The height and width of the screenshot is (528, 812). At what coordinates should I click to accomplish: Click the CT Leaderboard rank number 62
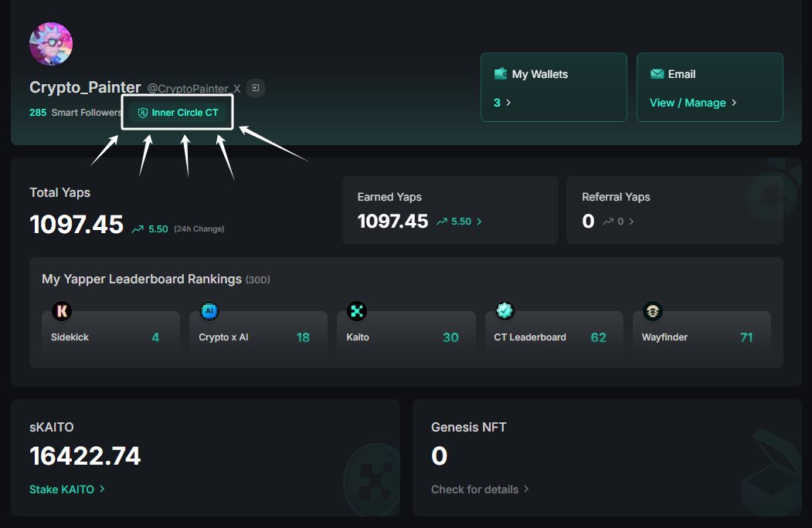click(598, 337)
